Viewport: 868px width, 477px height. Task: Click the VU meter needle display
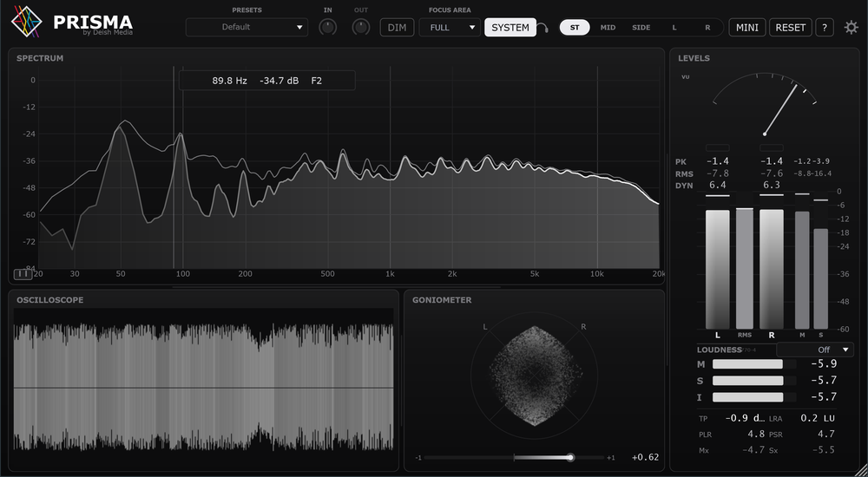click(765, 104)
